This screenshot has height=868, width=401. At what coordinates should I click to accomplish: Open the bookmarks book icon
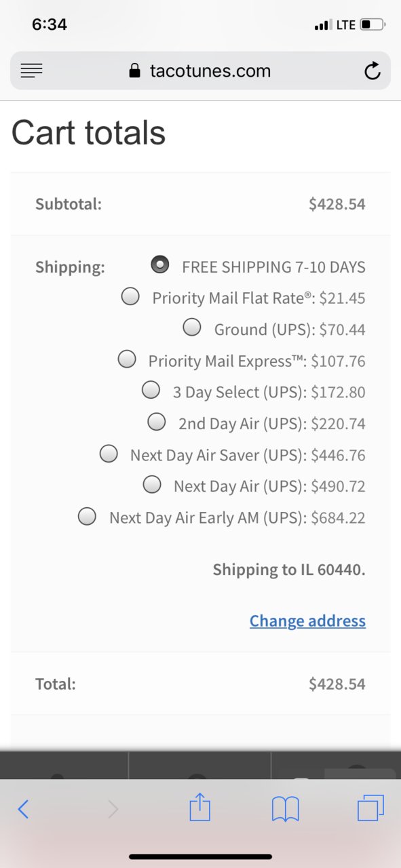pos(286,809)
